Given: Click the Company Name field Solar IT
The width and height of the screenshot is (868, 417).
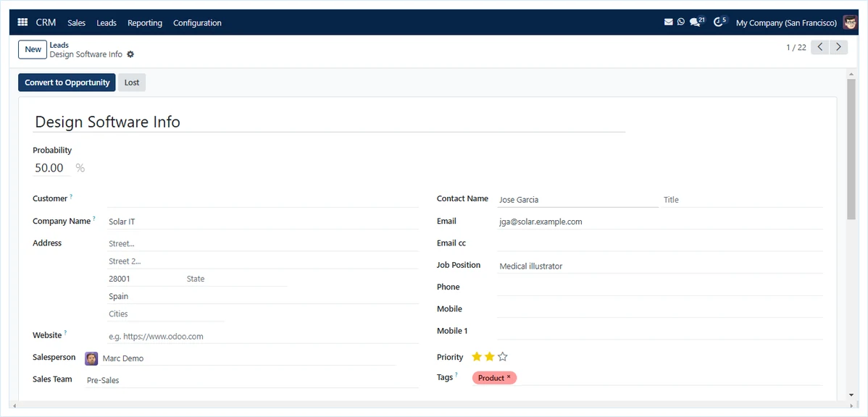Looking at the screenshot, I should pyautogui.click(x=263, y=222).
